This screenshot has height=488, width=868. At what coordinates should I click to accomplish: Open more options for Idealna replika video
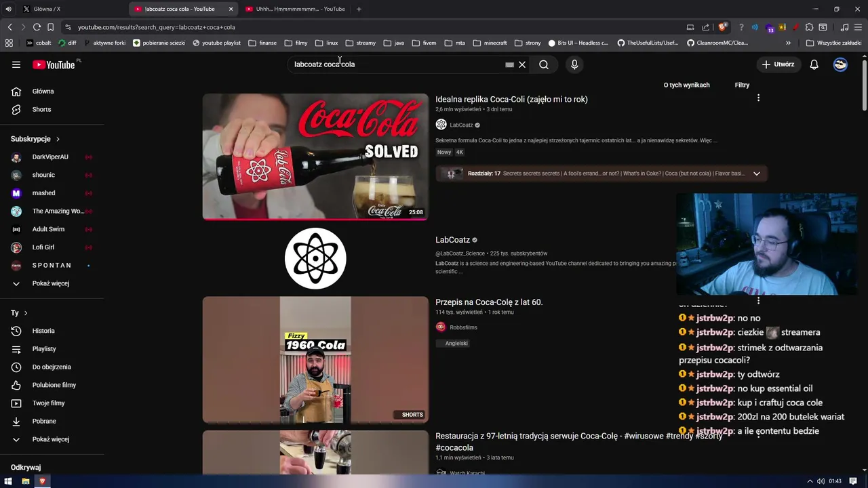(x=758, y=98)
